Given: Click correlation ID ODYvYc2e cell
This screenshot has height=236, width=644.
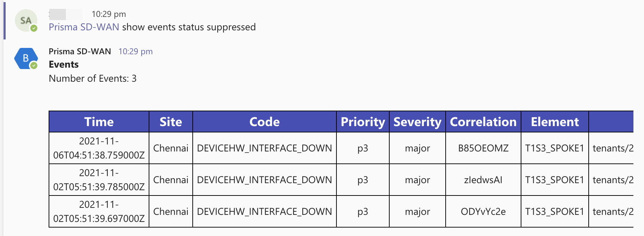Looking at the screenshot, I should (483, 212).
